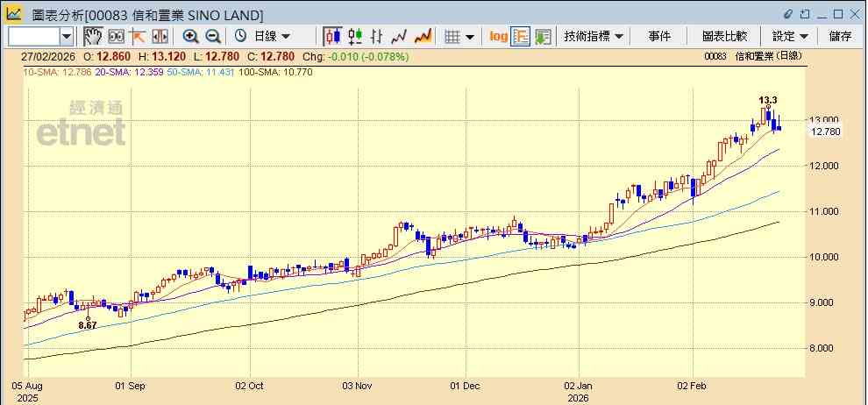This screenshot has width=868, height=405.
Task: Click the clock period icon
Action: [240, 37]
